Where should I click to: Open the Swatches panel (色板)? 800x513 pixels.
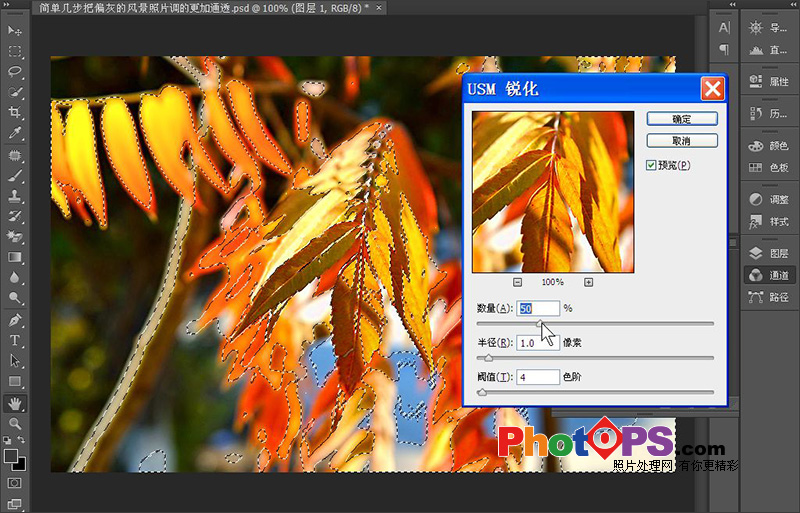pos(769,167)
